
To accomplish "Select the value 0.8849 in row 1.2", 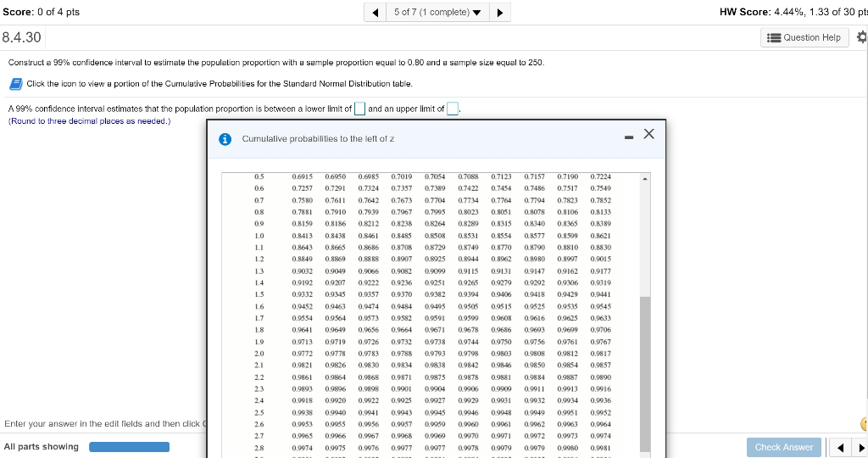I will [303, 259].
